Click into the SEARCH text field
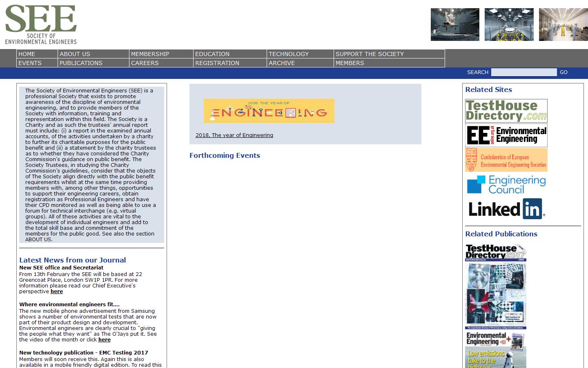Viewport: 588px width, 368px height. click(523, 72)
